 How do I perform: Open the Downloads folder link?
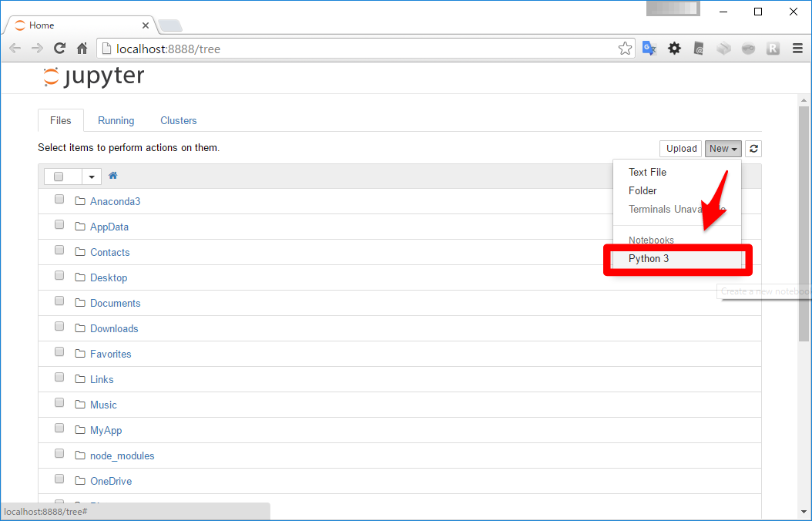coord(114,328)
